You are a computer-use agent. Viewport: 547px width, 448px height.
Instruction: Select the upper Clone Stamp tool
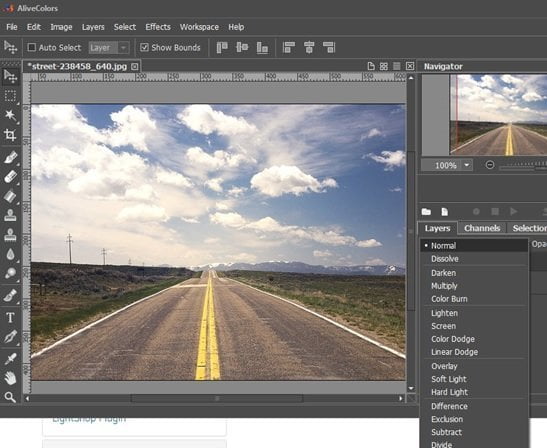(x=10, y=216)
